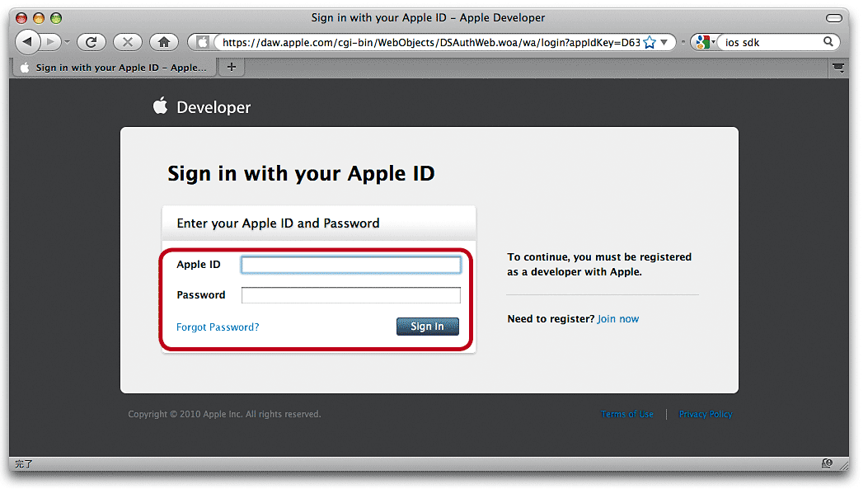This screenshot has height=489, width=868.
Task: Click the Developer header text
Action: tap(213, 107)
